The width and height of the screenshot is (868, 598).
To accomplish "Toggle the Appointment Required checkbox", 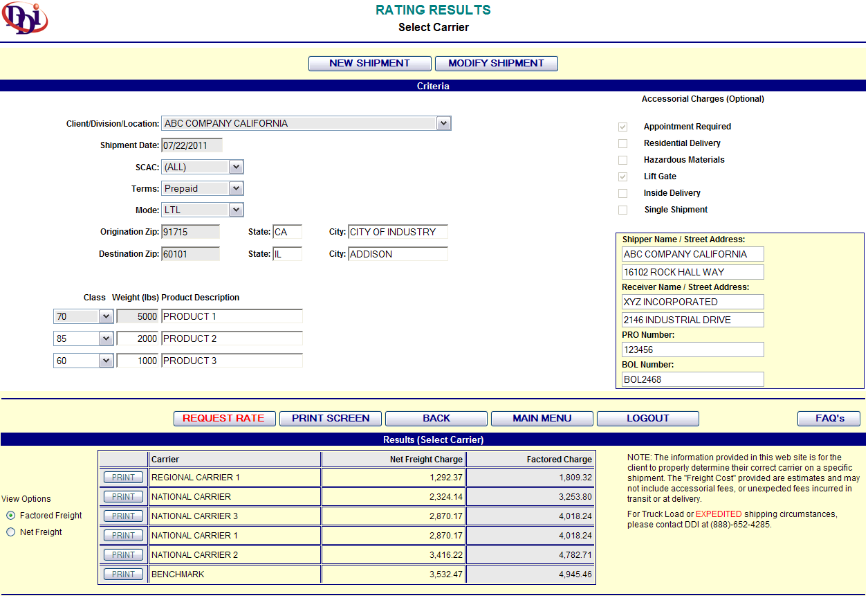I will point(623,127).
